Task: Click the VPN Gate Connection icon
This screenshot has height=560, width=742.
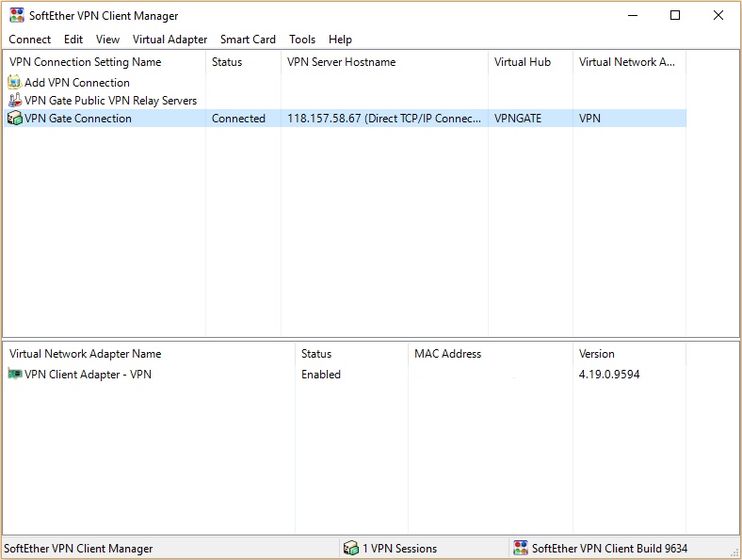Action: (15, 119)
